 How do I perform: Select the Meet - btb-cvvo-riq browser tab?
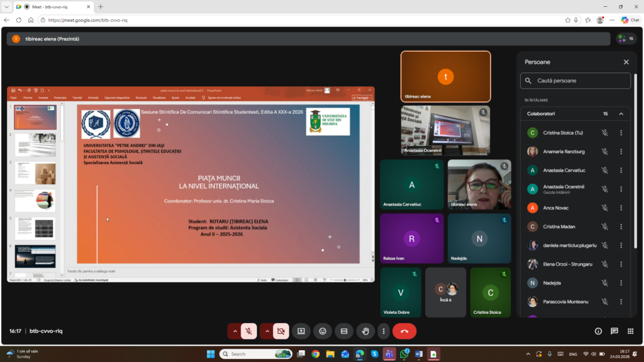click(x=53, y=7)
